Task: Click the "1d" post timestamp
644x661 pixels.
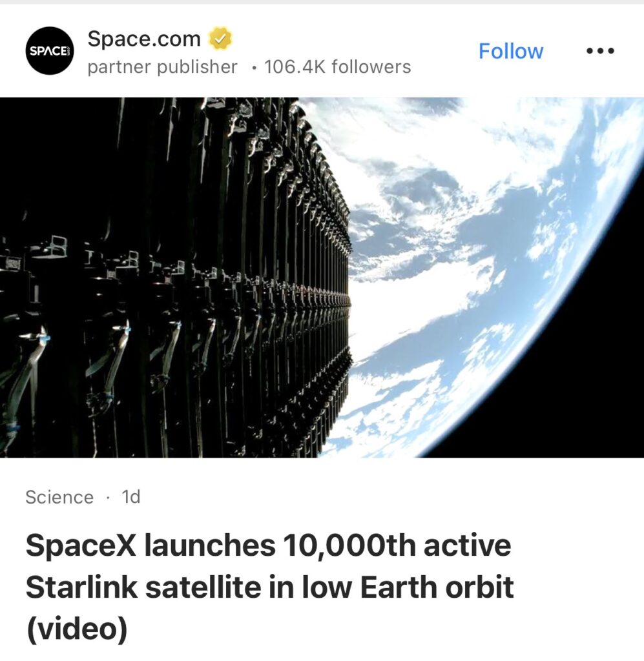Action: pyautogui.click(x=130, y=497)
